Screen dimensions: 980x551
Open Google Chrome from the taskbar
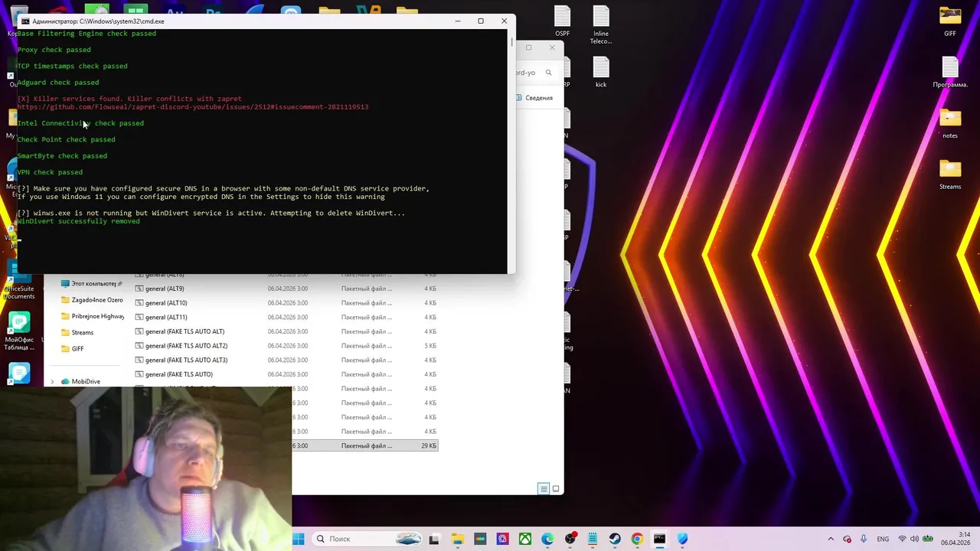(637, 539)
